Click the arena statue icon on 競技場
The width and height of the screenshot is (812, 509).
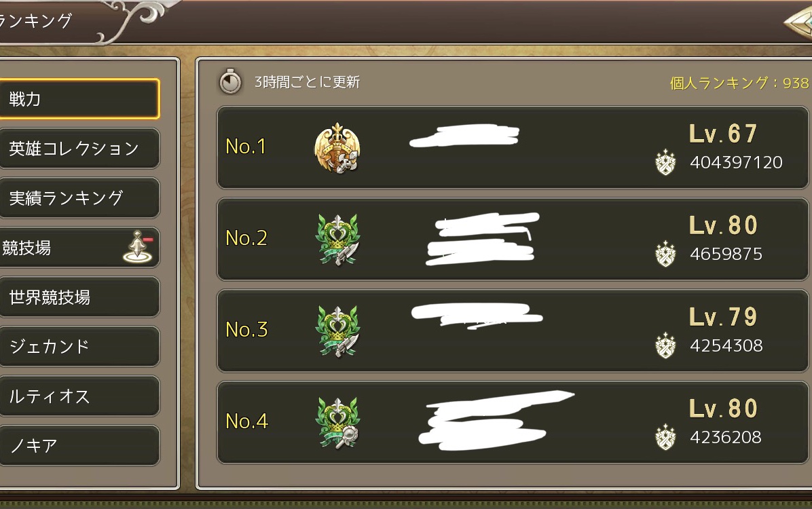(x=138, y=246)
